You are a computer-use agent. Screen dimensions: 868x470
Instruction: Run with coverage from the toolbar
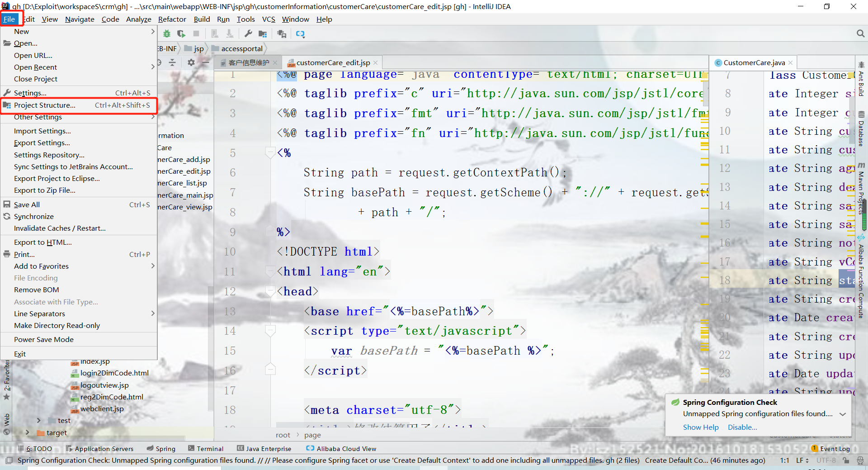(x=181, y=34)
